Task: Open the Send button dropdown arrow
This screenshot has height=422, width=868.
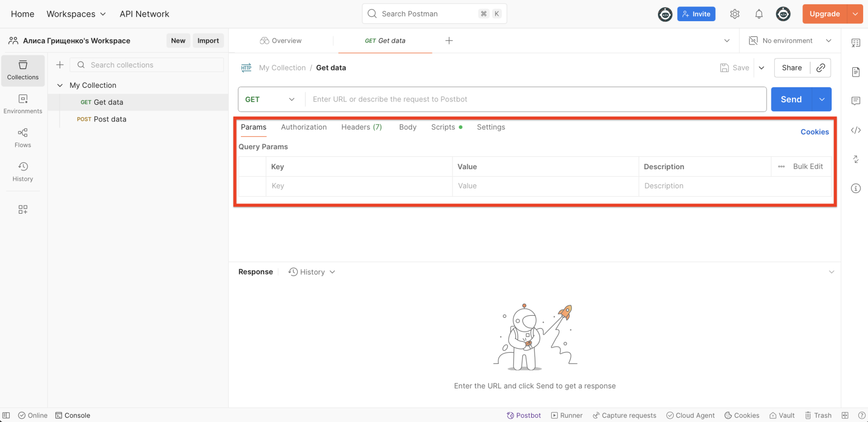Action: 822,99
